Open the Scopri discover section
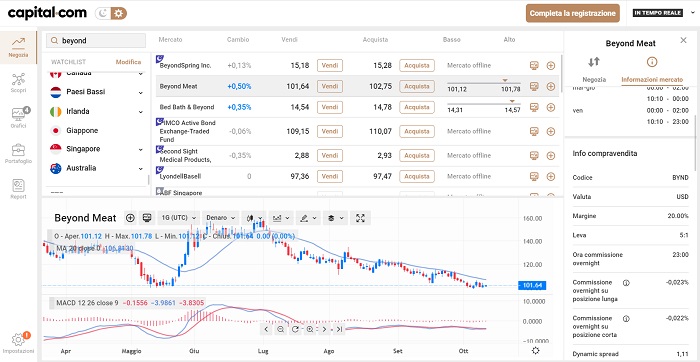 pos(18,83)
